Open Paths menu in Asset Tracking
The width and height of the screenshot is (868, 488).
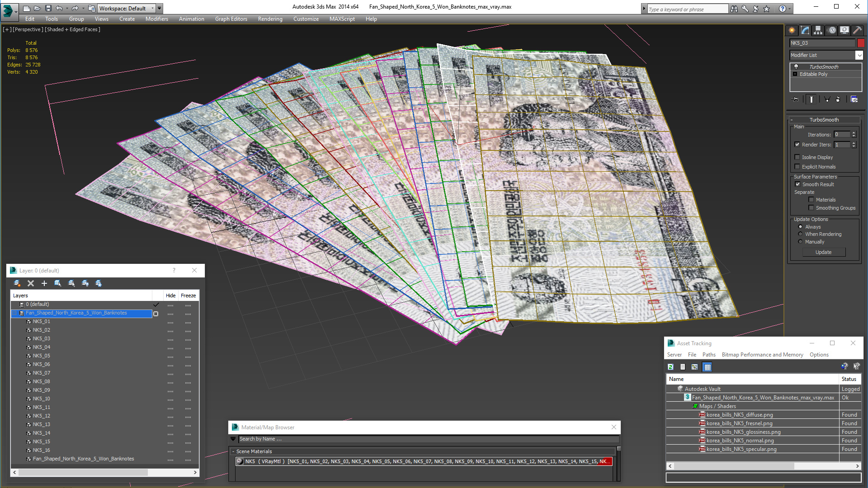coord(709,355)
